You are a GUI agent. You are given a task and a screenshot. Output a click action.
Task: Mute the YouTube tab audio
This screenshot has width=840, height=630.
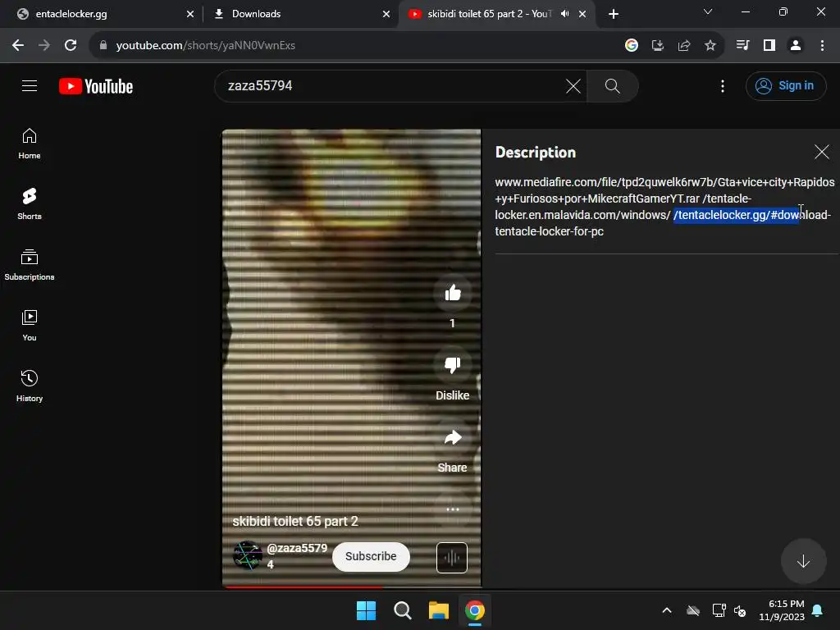564,14
